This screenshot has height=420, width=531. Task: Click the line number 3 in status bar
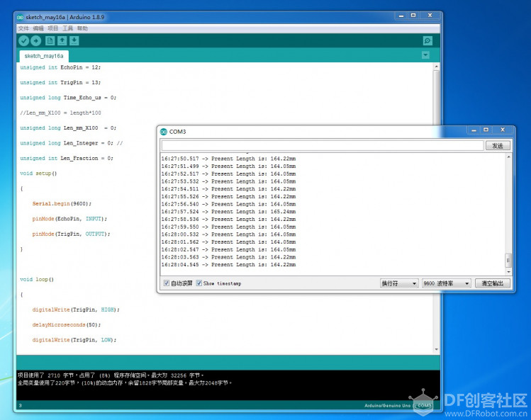tap(21, 405)
